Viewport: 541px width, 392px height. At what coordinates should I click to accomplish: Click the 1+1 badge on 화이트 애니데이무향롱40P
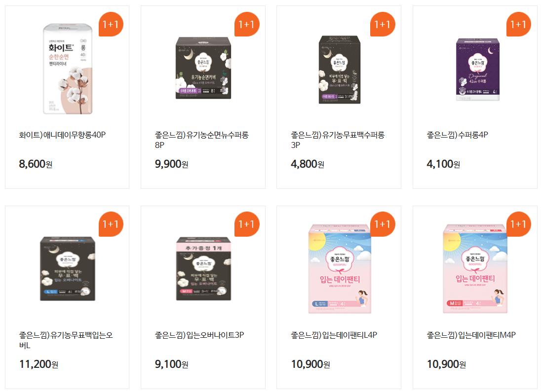(x=111, y=24)
